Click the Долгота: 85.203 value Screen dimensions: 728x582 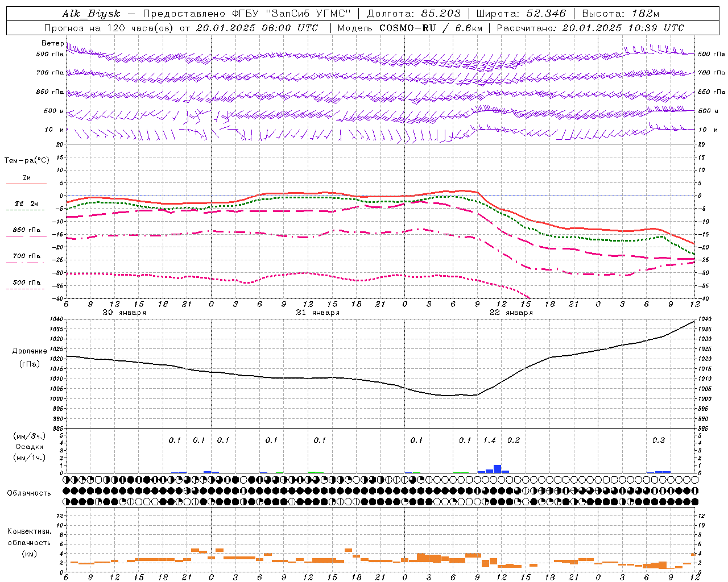click(413, 14)
